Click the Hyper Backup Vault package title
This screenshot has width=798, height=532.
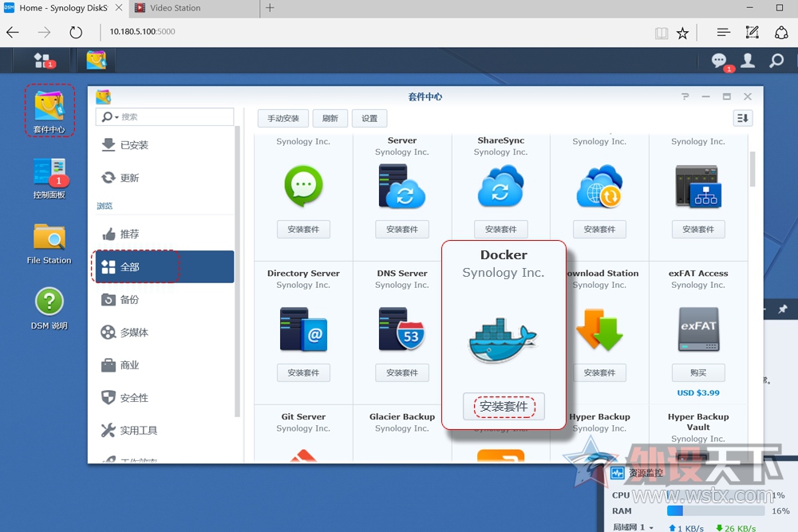tap(698, 422)
